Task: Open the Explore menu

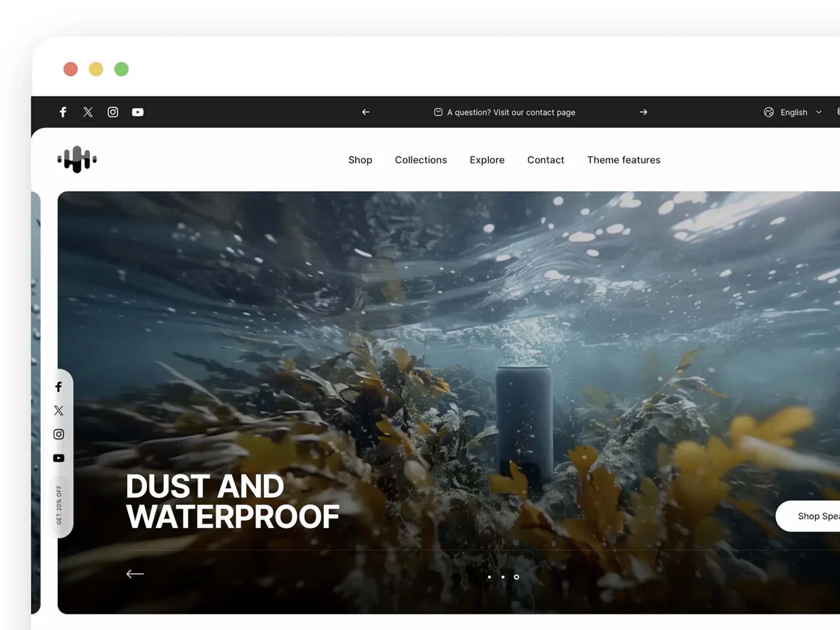Action: (487, 160)
